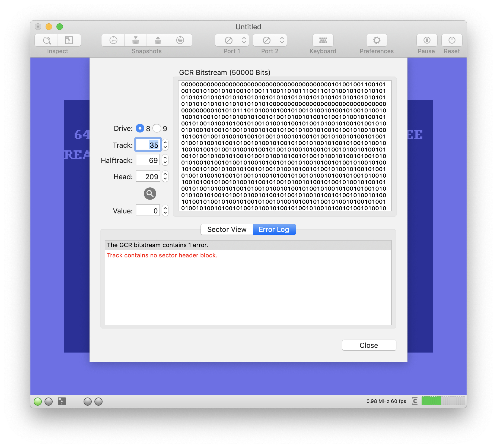Screen dimensions: 497x448
Task: Switch to the Error Log tab
Action: tap(274, 229)
